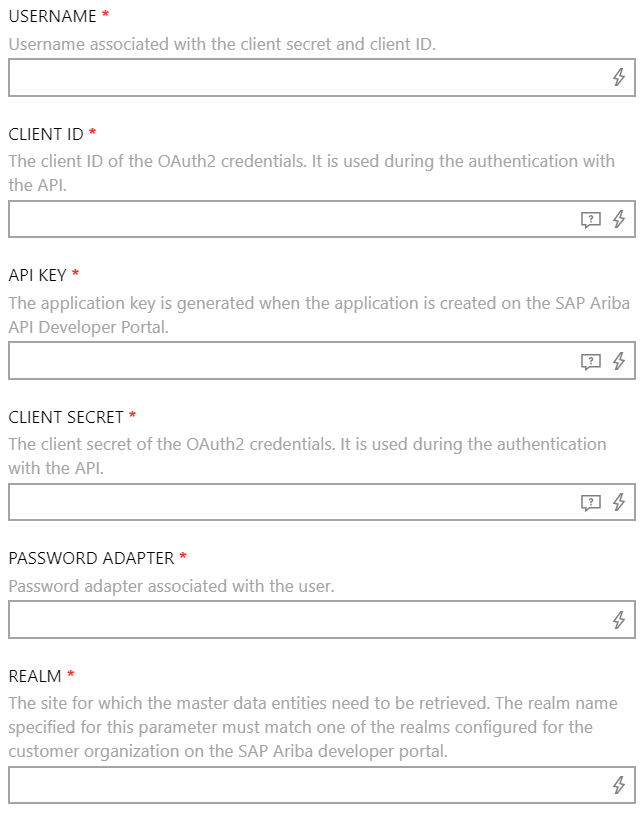Click the API KEY field label
Screen dimensions: 644x813
click(38, 275)
